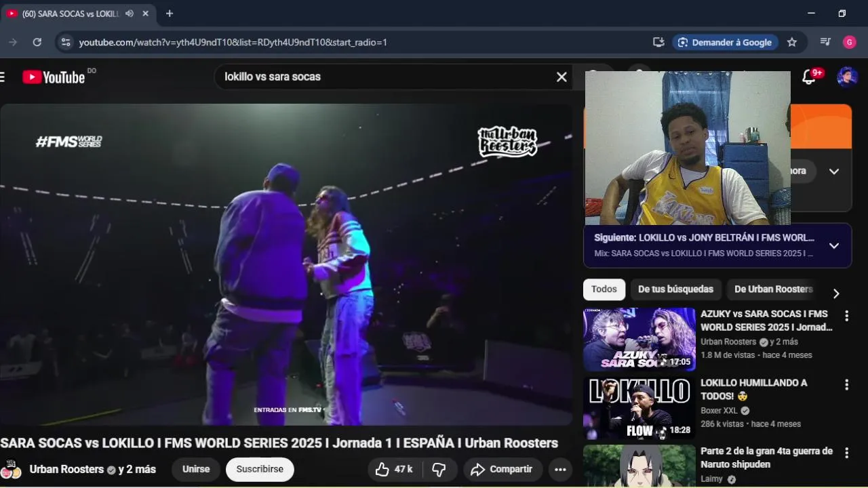Click the Unirse button
The image size is (868, 488).
point(196,469)
